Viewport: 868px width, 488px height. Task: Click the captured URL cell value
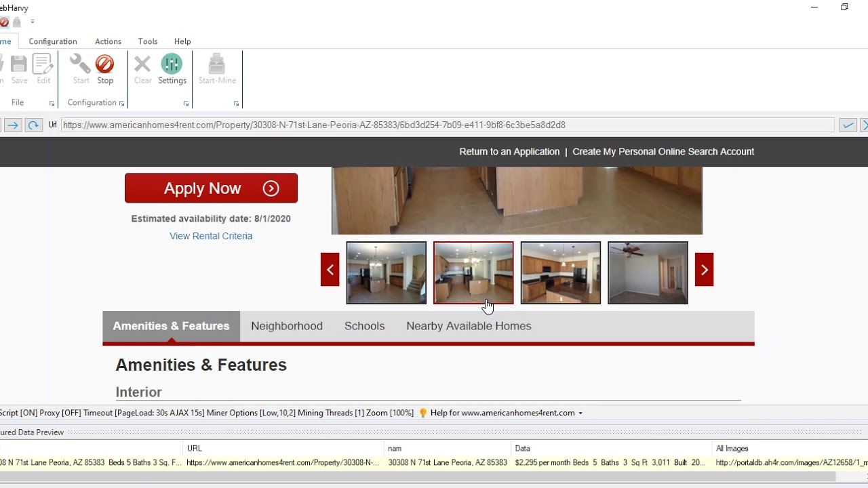[283, 462]
